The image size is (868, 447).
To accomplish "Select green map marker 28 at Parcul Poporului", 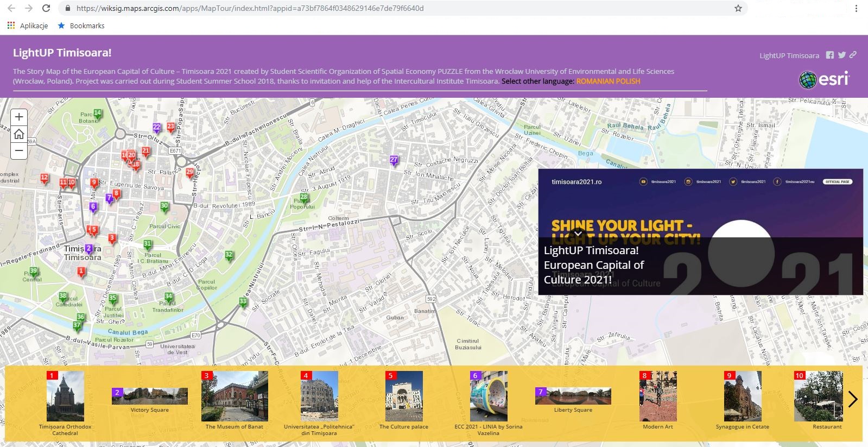I will coord(304,198).
